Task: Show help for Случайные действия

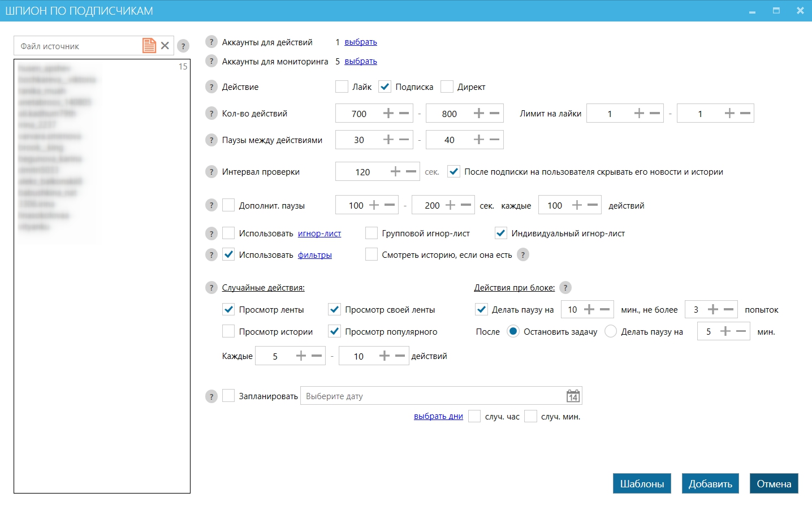Action: click(211, 287)
